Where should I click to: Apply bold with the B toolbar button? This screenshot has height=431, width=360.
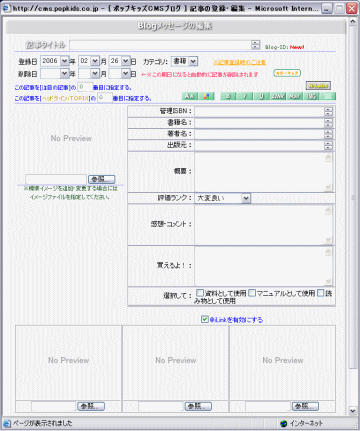(228, 96)
